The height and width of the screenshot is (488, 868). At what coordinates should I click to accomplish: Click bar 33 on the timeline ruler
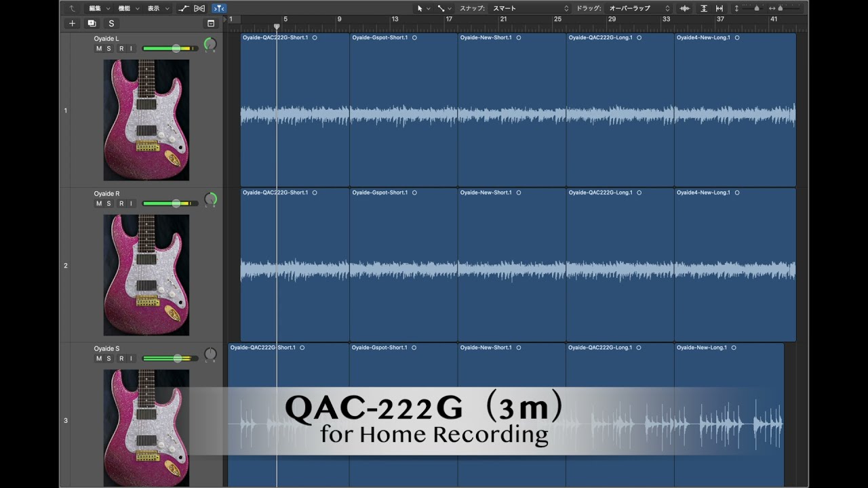coord(667,19)
